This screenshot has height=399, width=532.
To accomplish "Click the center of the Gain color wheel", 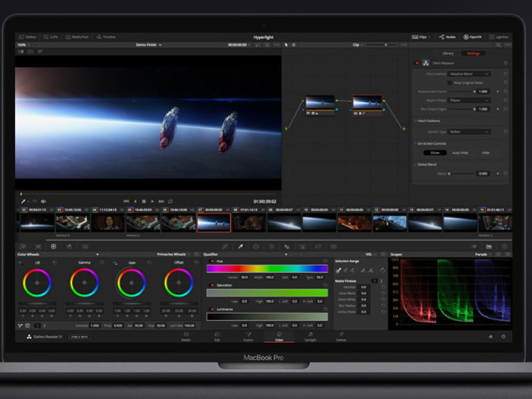I will click(x=131, y=283).
